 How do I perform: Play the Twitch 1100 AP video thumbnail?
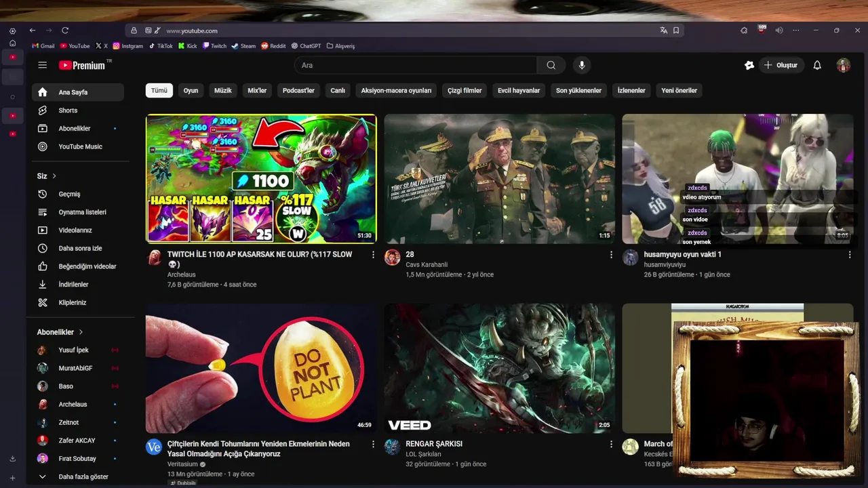coord(261,178)
